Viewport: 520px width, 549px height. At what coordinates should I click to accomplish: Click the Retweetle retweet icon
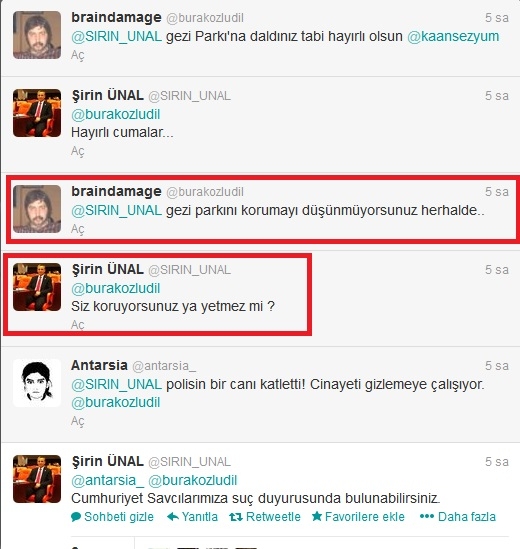tap(236, 517)
